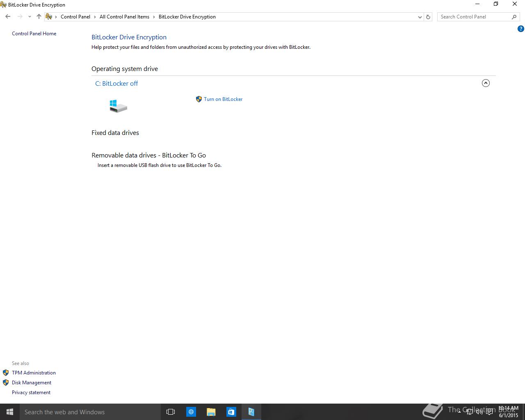The height and width of the screenshot is (420, 525).
Task: Click Removable data drives - BitLocker To Go heading
Action: pyautogui.click(x=149, y=155)
